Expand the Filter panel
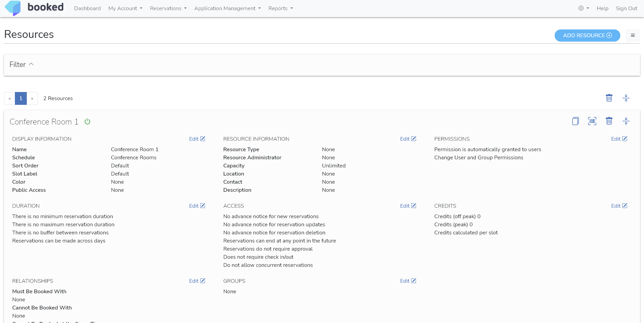 coord(22,64)
